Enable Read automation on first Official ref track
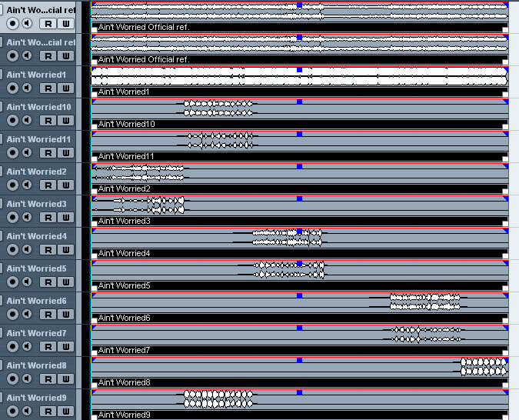This screenshot has height=420, width=519. pyautogui.click(x=48, y=24)
